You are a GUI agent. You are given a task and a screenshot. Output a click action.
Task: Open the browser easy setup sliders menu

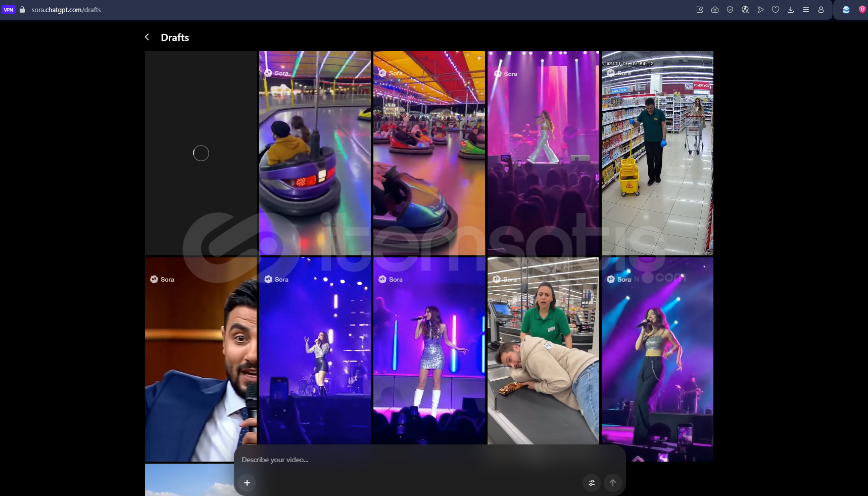click(x=806, y=10)
